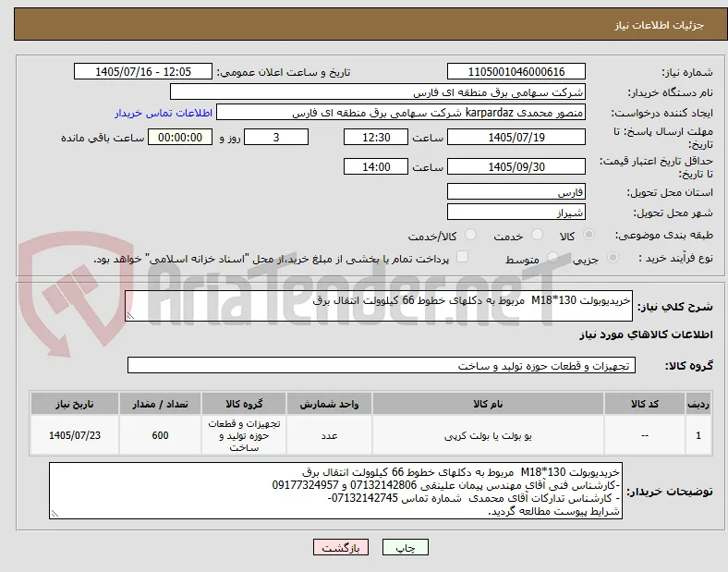This screenshot has height=572, width=728.
Task: Click the quantity cell 600
Action: [160, 435]
